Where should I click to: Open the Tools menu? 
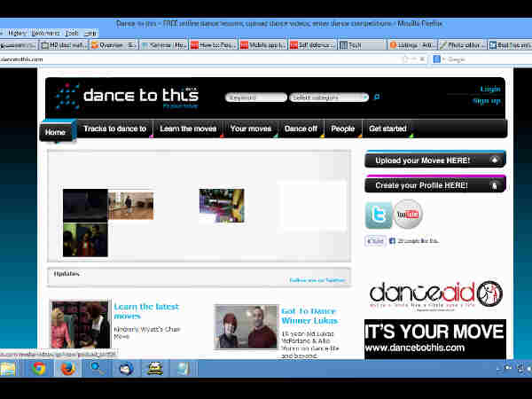click(72, 34)
